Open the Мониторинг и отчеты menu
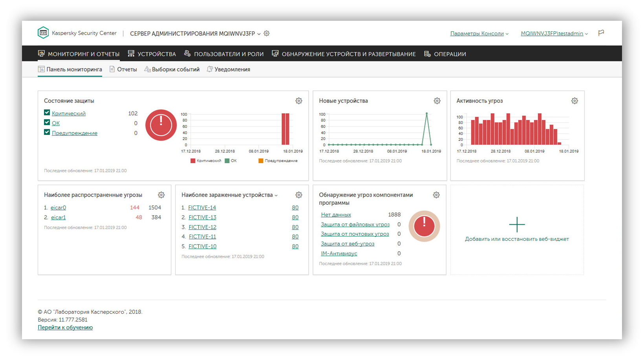This screenshot has height=360, width=644. pos(79,54)
